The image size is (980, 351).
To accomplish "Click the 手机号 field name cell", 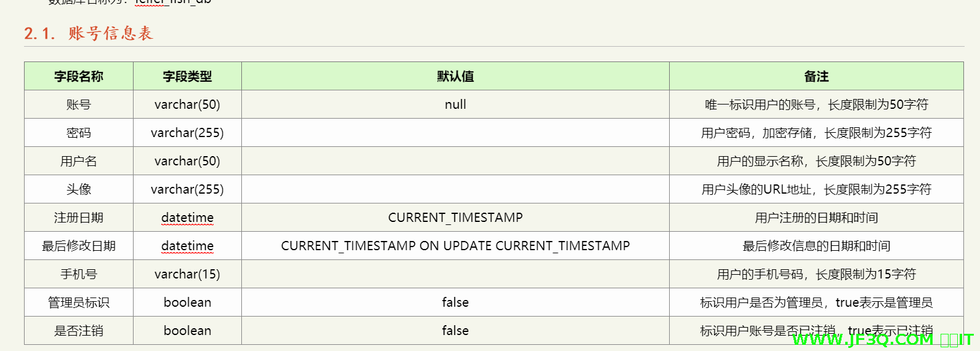I will point(79,274).
